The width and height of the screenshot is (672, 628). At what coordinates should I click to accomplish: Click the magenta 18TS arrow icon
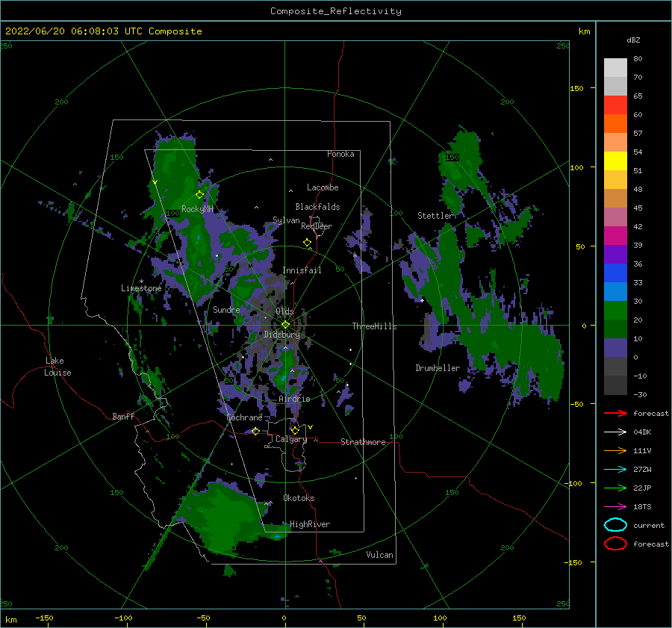point(615,507)
